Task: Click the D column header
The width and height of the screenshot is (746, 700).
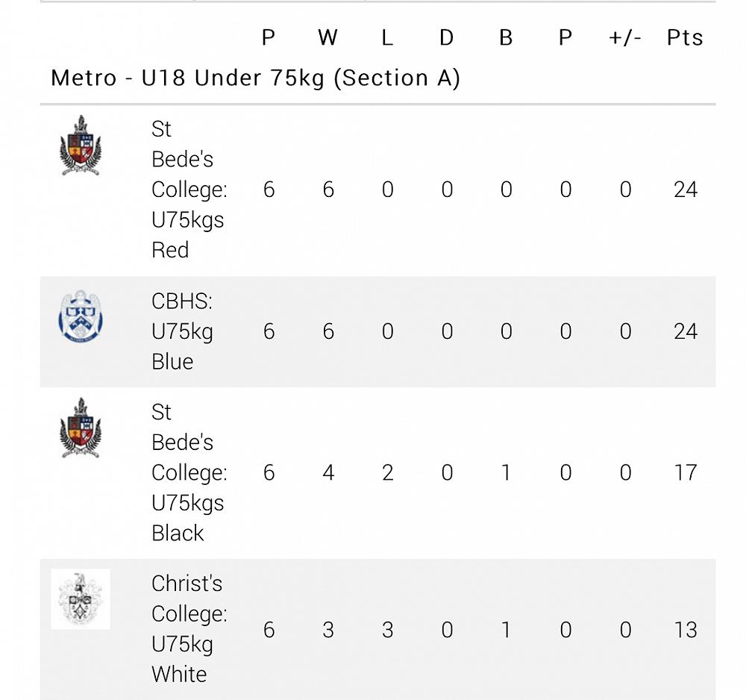Action: point(446,38)
